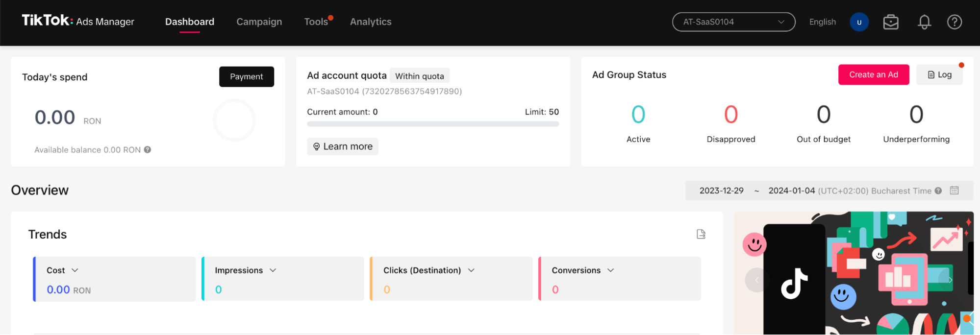The width and height of the screenshot is (980, 335).
Task: Click the 2024-01-04 end date
Action: pos(791,191)
